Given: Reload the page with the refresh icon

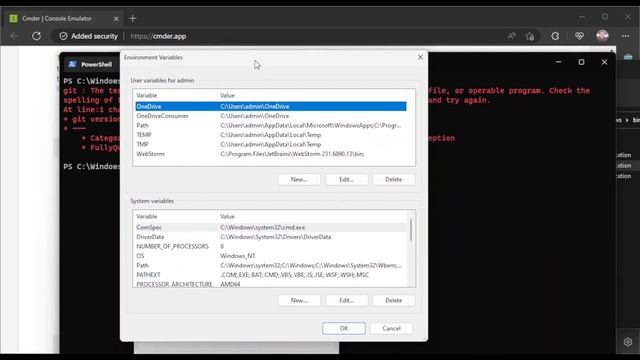Looking at the screenshot, I should [x=36, y=36].
